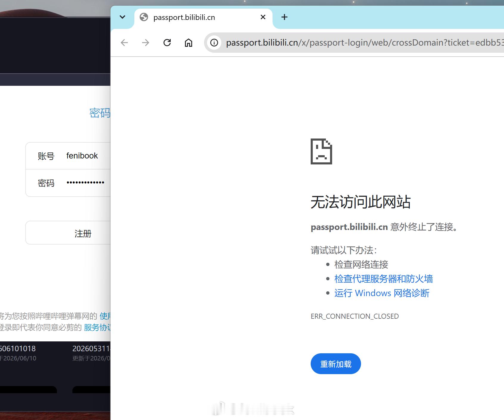Click the 重新加载 button
504x420 pixels.
(x=336, y=364)
